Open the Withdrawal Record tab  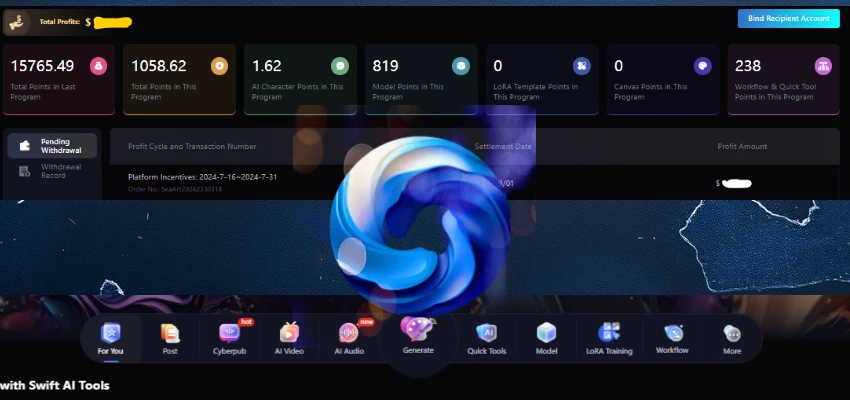(x=52, y=171)
